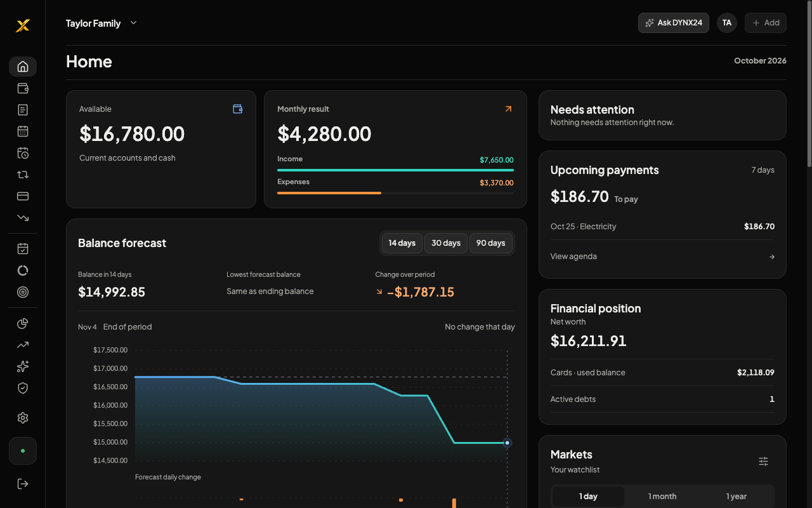Open the target goals sidebar icon

[23, 292]
